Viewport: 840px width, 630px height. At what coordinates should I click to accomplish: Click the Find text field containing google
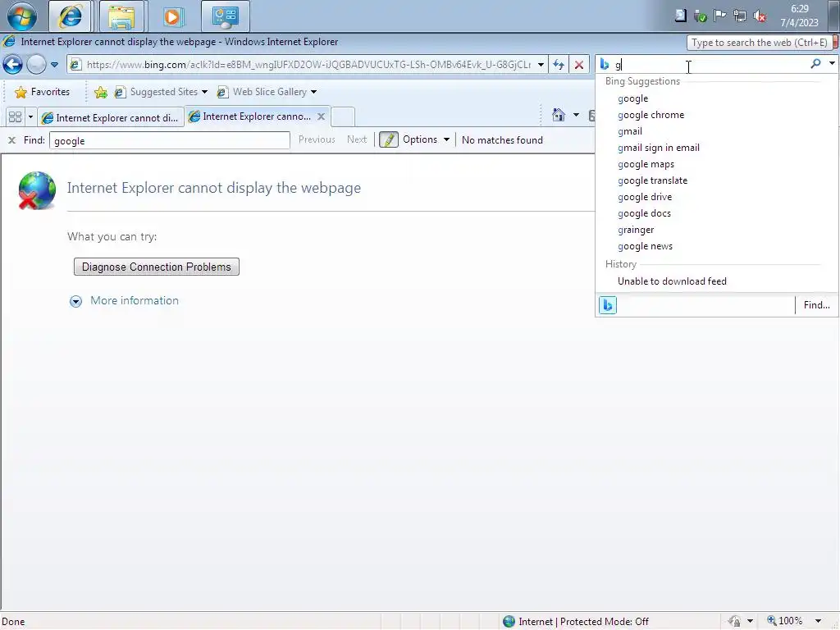(x=169, y=140)
